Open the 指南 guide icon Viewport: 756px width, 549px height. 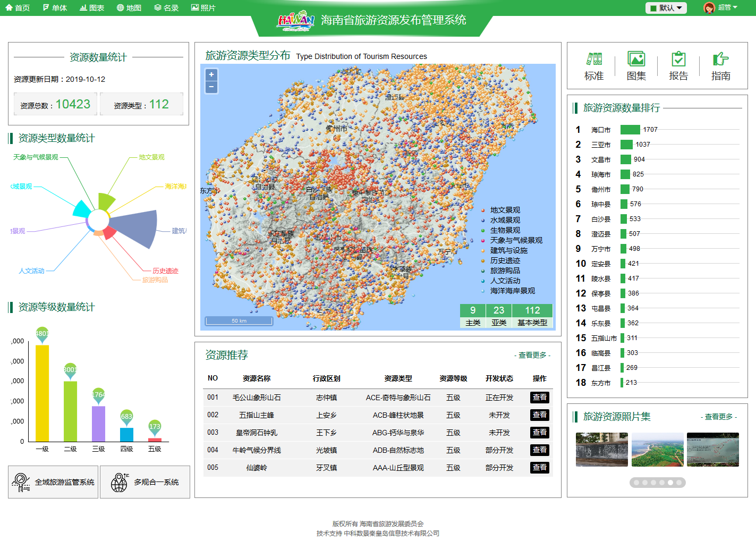point(720,66)
